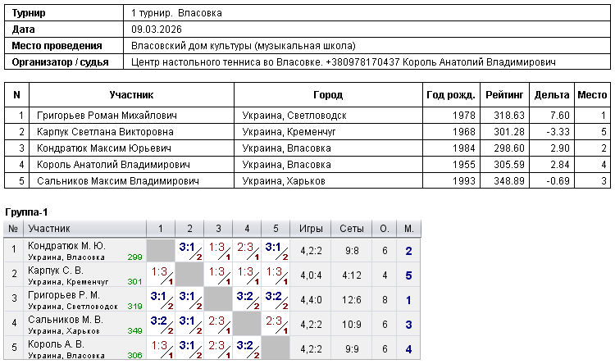The height and width of the screenshot is (364, 615).
Task: Click delta value 7.60
Action: tap(560, 116)
